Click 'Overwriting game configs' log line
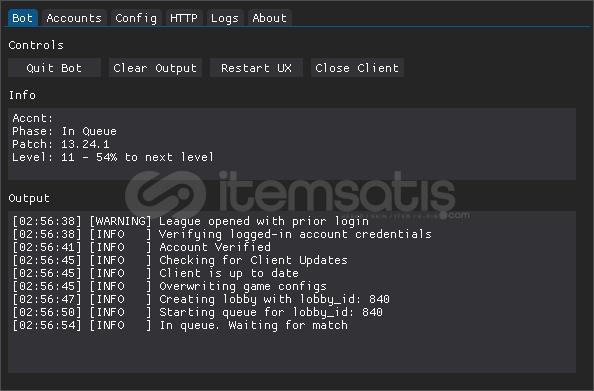594x391 pixels. coord(169,286)
